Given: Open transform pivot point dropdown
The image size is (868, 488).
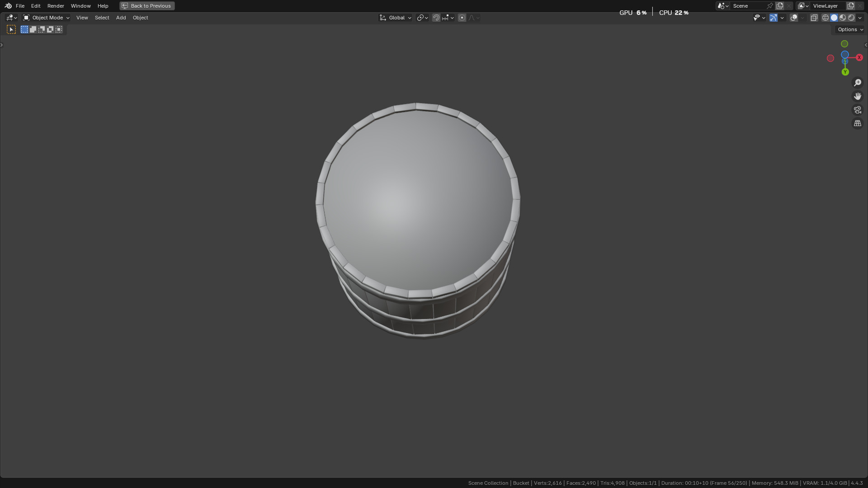Looking at the screenshot, I should point(422,18).
